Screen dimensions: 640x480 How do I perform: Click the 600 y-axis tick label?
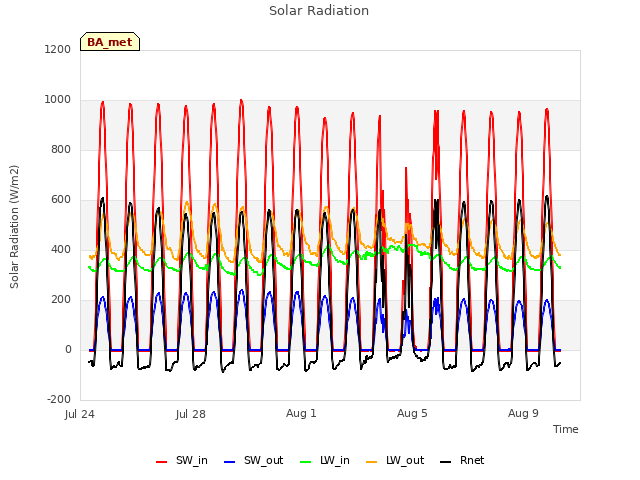coord(61,200)
